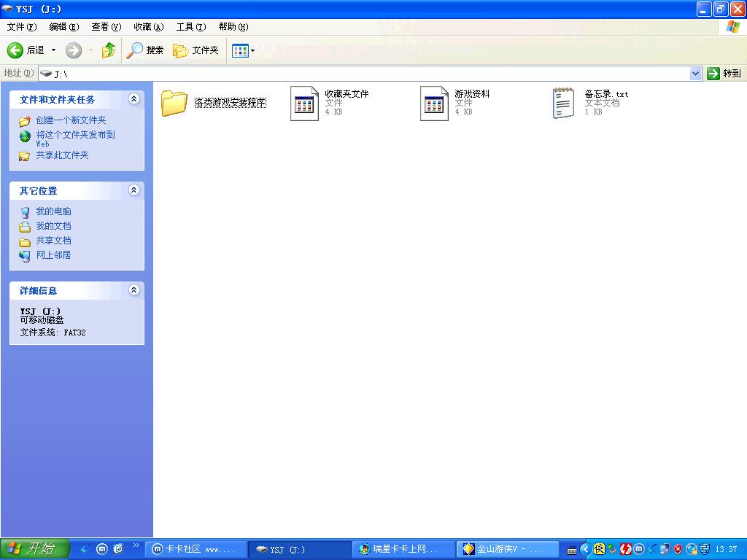Switch to 瑞星卡卡上网 taskbar window
This screenshot has height=560, width=747.
(403, 549)
